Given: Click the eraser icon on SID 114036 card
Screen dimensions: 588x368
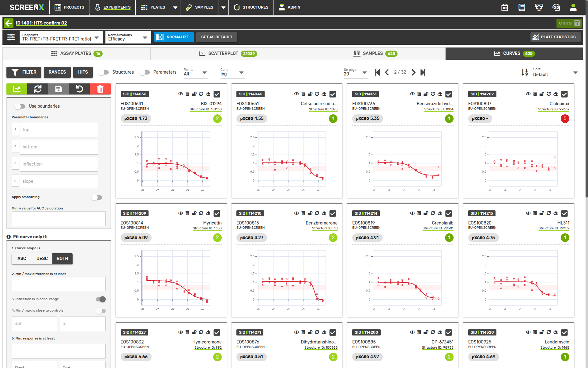Looking at the screenshot, I should (x=208, y=94).
